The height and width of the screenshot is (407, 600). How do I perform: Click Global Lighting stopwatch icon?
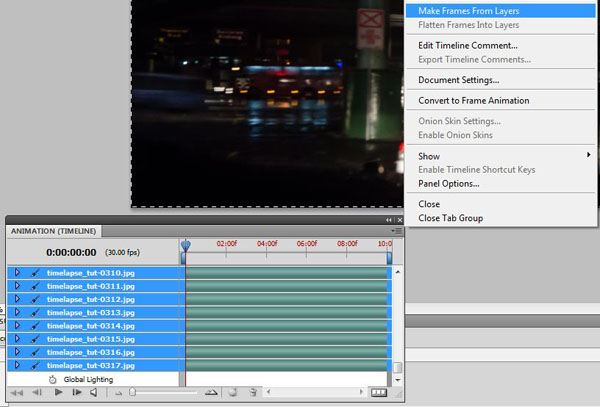(52, 379)
